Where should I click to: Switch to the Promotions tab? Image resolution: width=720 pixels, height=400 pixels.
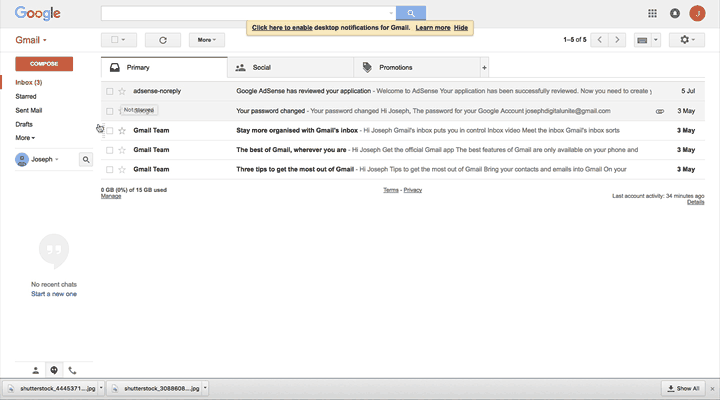[417, 68]
